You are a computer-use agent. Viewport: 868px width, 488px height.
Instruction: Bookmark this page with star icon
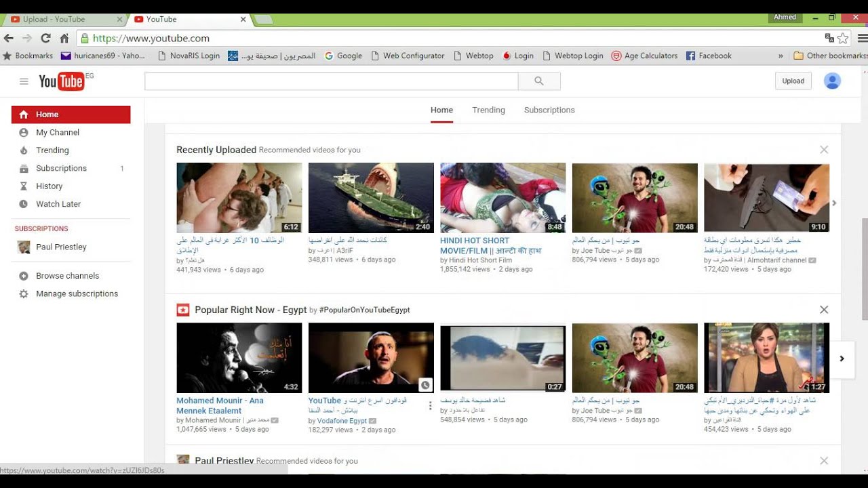coord(843,39)
